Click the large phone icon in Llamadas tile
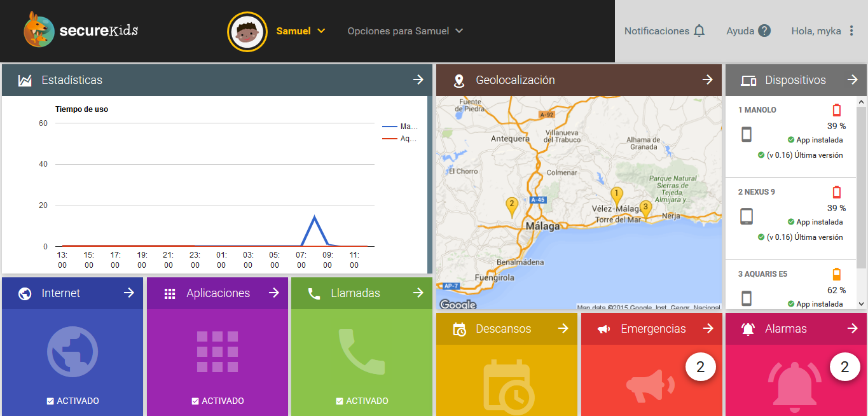 tap(362, 352)
